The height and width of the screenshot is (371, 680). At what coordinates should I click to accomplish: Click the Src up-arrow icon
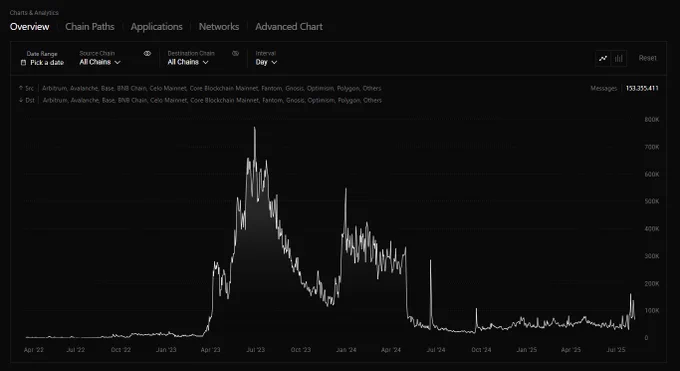pyautogui.click(x=20, y=88)
